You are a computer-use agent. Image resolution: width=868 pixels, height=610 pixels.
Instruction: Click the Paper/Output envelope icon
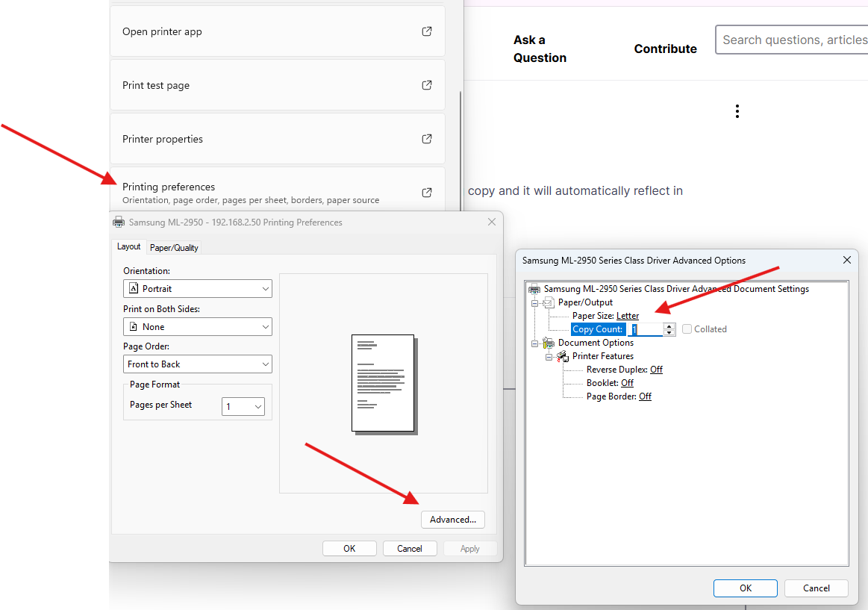[x=548, y=302]
